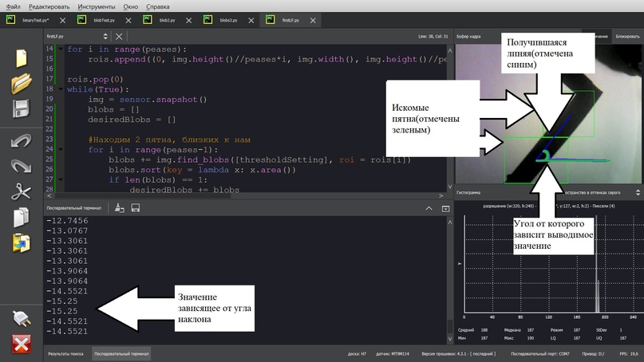Click the terminal scrollbar up arrow
644x362 pixels.
click(x=450, y=222)
